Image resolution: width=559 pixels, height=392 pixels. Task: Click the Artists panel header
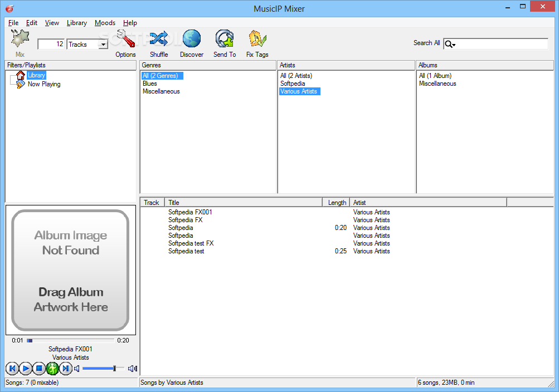[346, 65]
